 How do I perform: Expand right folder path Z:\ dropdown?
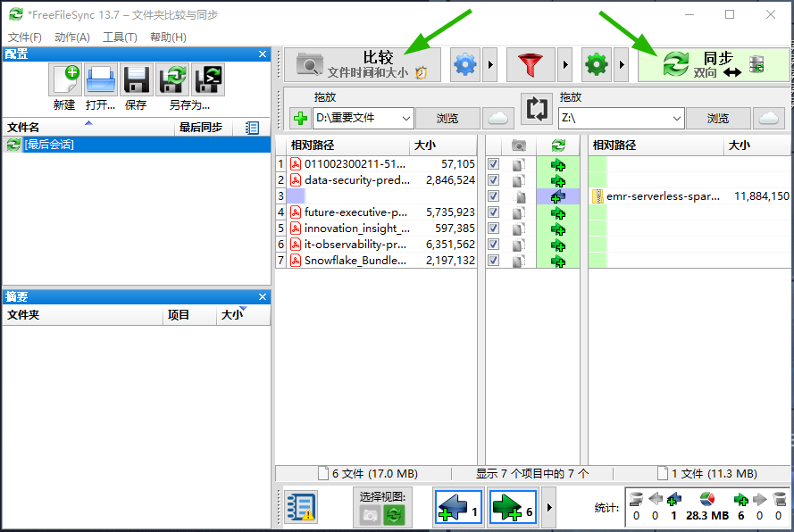676,119
